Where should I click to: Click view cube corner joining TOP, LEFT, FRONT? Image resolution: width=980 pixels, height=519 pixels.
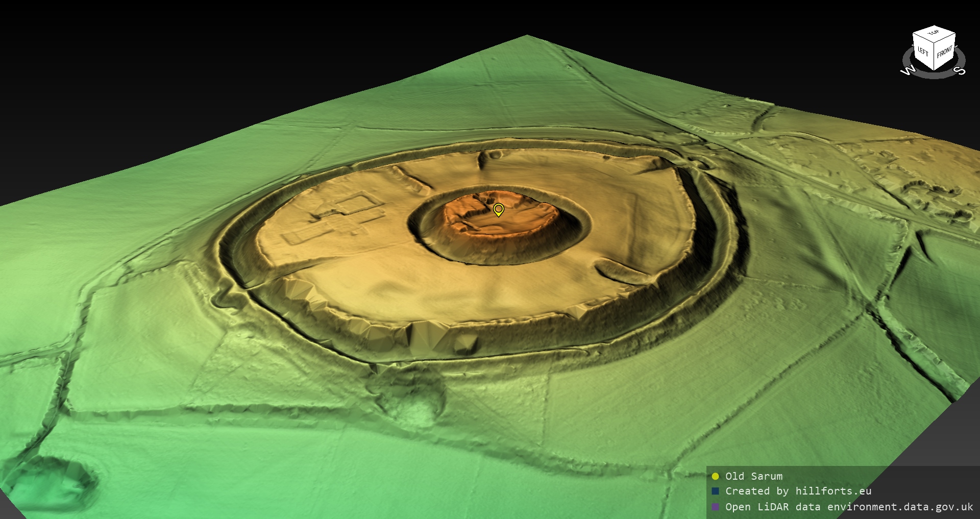tap(934, 43)
